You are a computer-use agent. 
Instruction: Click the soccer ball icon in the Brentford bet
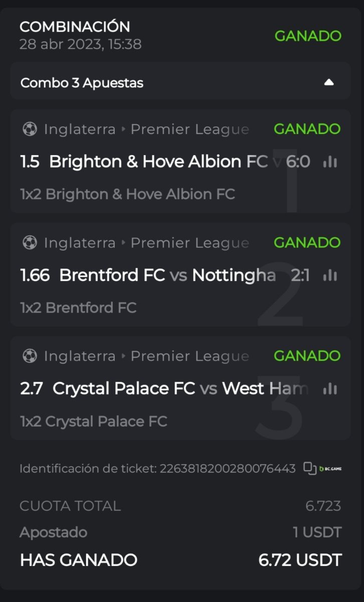pos(30,242)
